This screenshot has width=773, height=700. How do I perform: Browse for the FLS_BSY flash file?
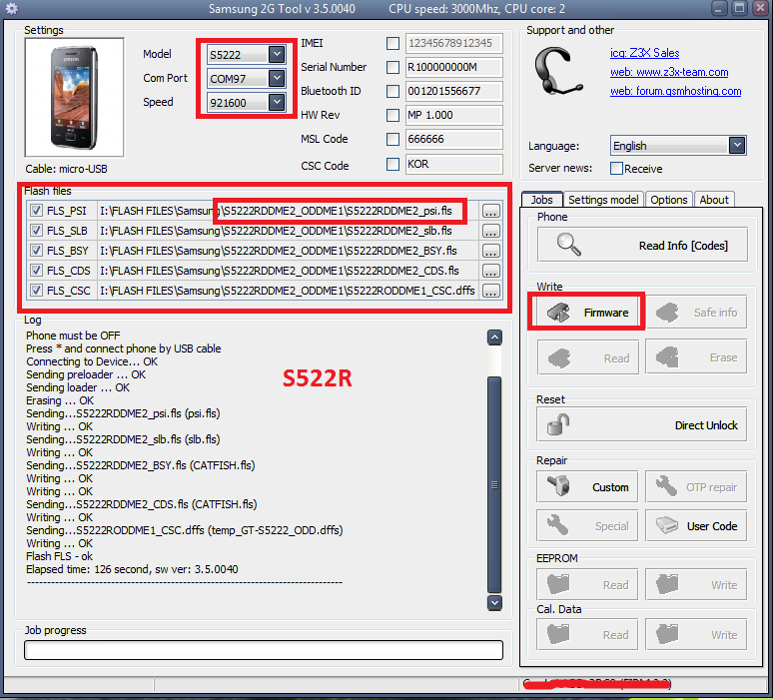490,251
